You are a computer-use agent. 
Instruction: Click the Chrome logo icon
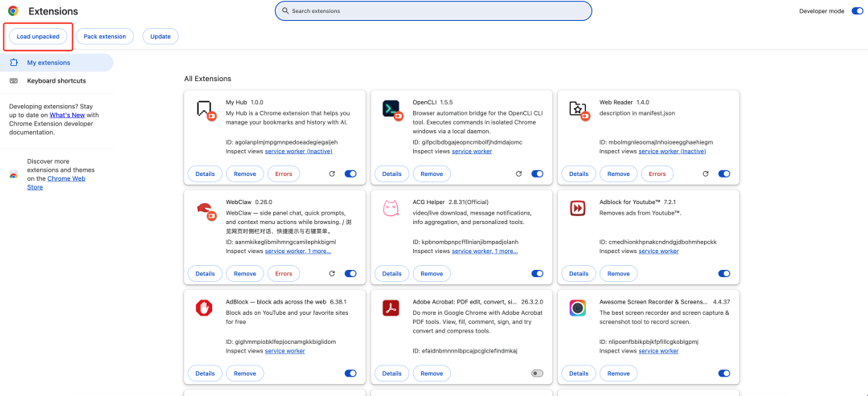point(13,11)
